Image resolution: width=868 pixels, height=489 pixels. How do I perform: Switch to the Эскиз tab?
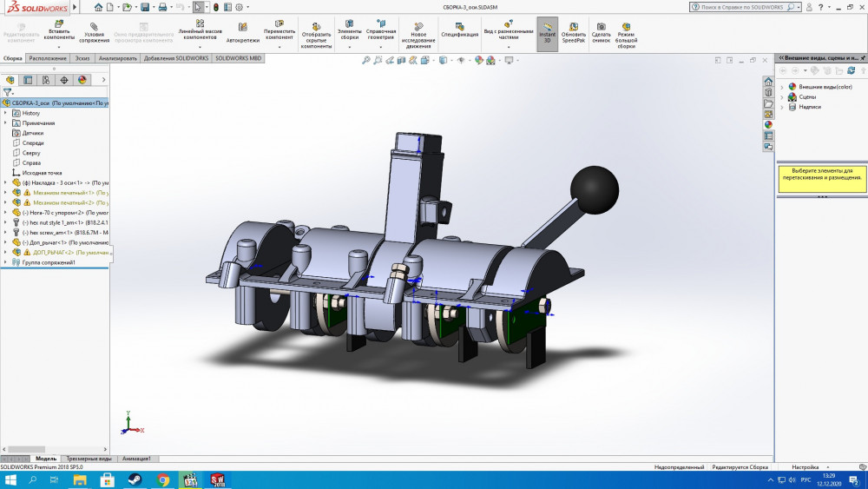point(82,58)
